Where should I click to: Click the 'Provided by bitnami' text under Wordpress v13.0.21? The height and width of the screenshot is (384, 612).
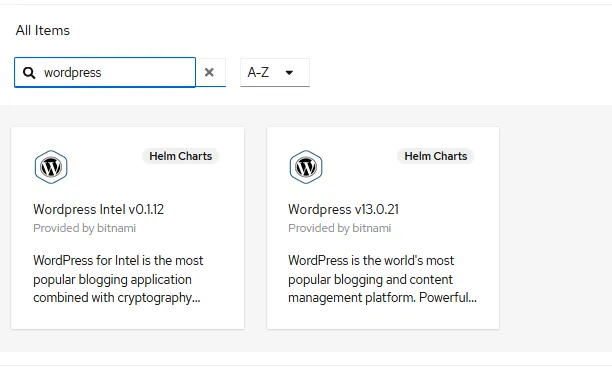pyautogui.click(x=340, y=228)
